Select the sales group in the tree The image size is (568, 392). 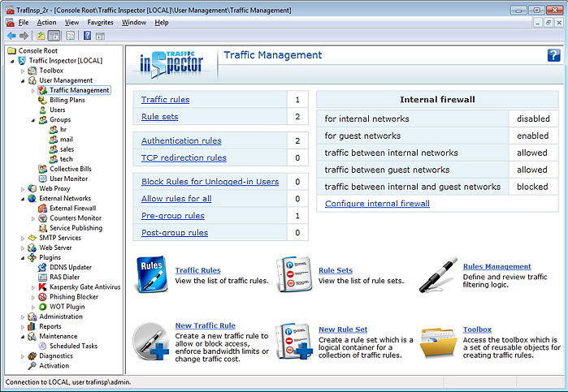(x=67, y=149)
